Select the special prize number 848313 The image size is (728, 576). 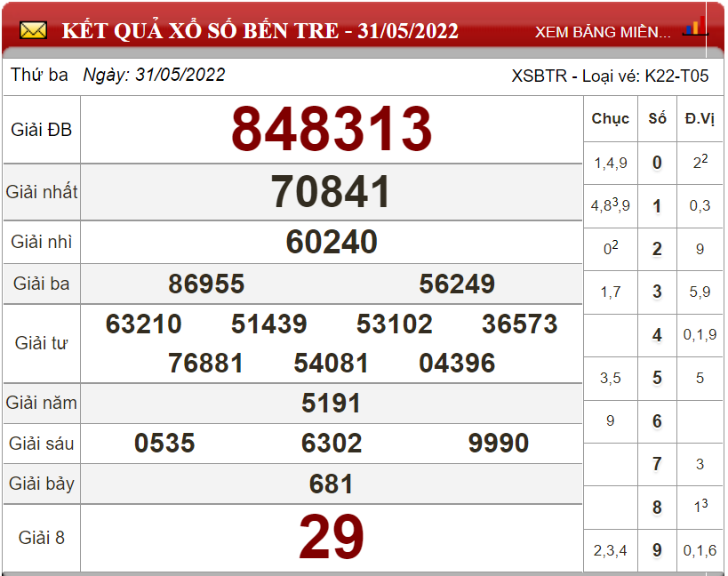coord(332,129)
